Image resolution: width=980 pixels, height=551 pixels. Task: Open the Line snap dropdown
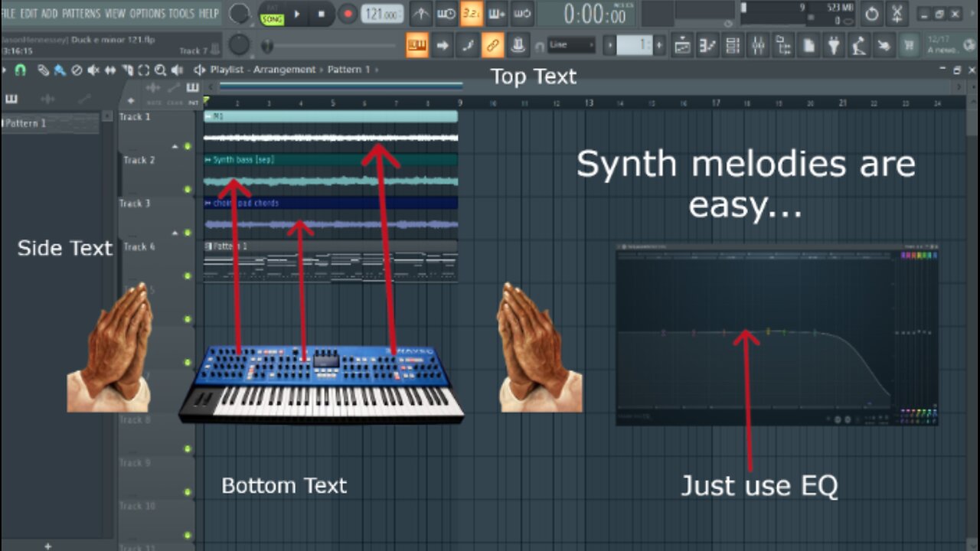click(571, 45)
